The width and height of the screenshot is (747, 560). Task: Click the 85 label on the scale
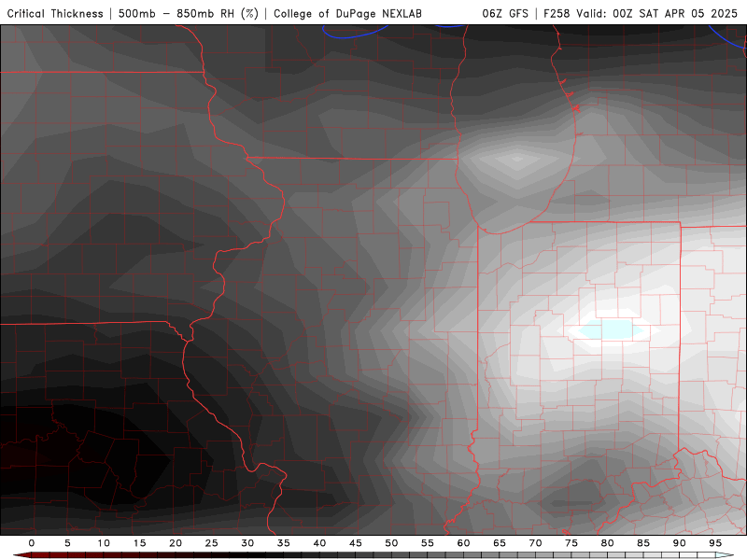(643, 543)
